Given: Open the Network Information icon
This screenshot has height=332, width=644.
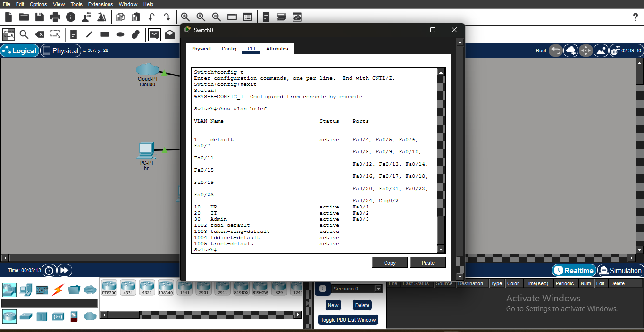Looking at the screenshot, I should coord(71,17).
